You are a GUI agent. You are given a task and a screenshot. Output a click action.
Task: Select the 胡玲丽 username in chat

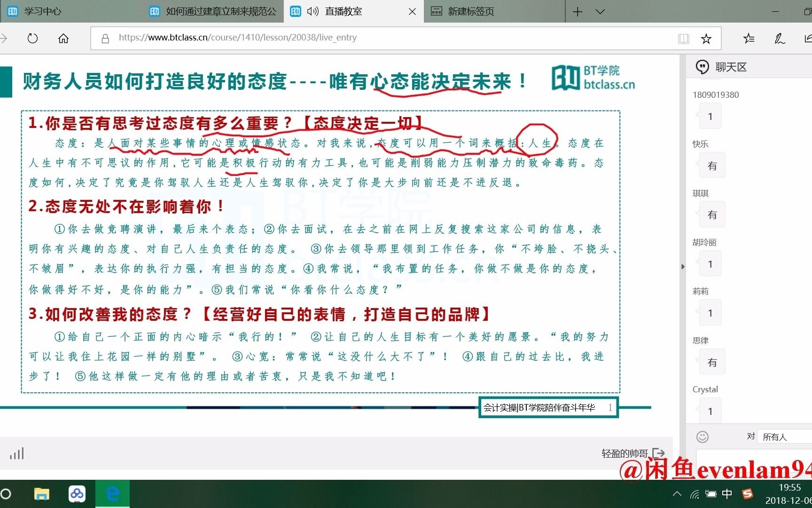704,242
